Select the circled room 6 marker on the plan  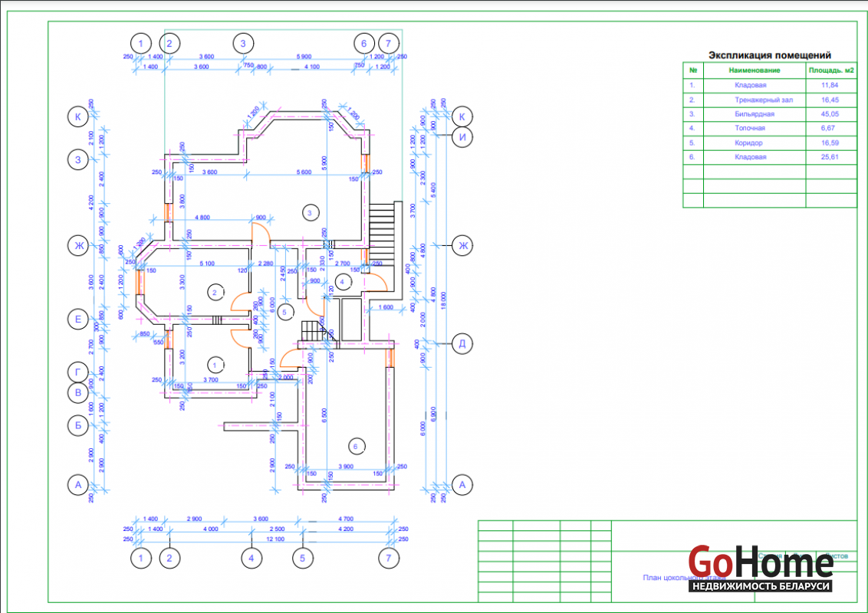click(x=354, y=445)
